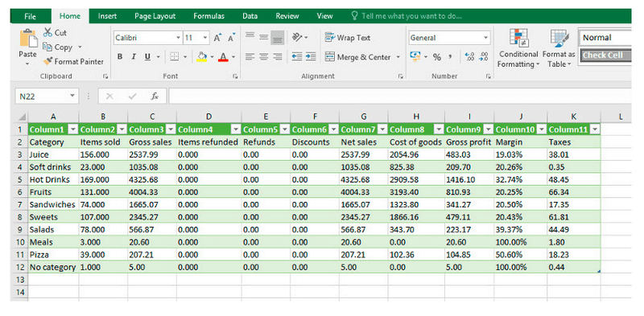Image resolution: width=644 pixels, height=316 pixels.
Task: Toggle Wrap Text on selected cells
Action: click(x=348, y=37)
